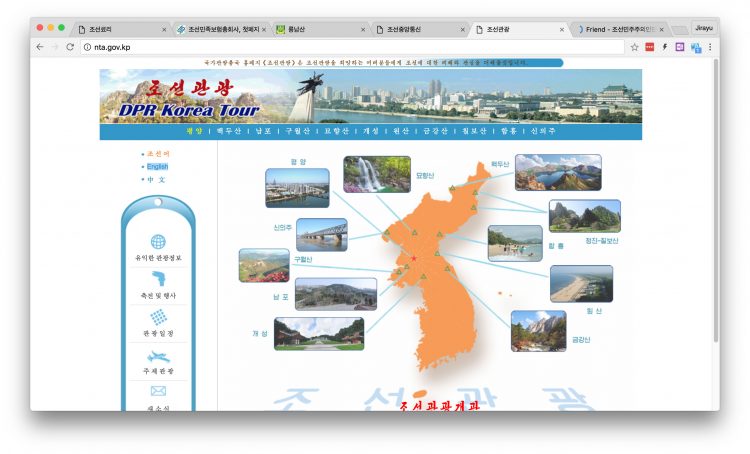Viewport: 750px width, 454px height.
Task: Open 구월산 in the blue navigation bar
Action: point(298,131)
